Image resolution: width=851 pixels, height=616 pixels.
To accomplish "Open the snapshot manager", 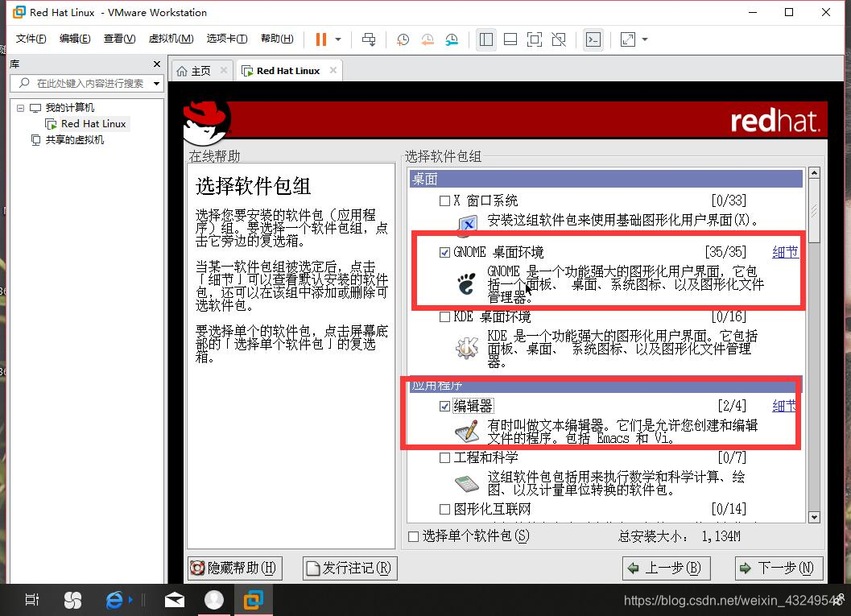I will point(452,39).
